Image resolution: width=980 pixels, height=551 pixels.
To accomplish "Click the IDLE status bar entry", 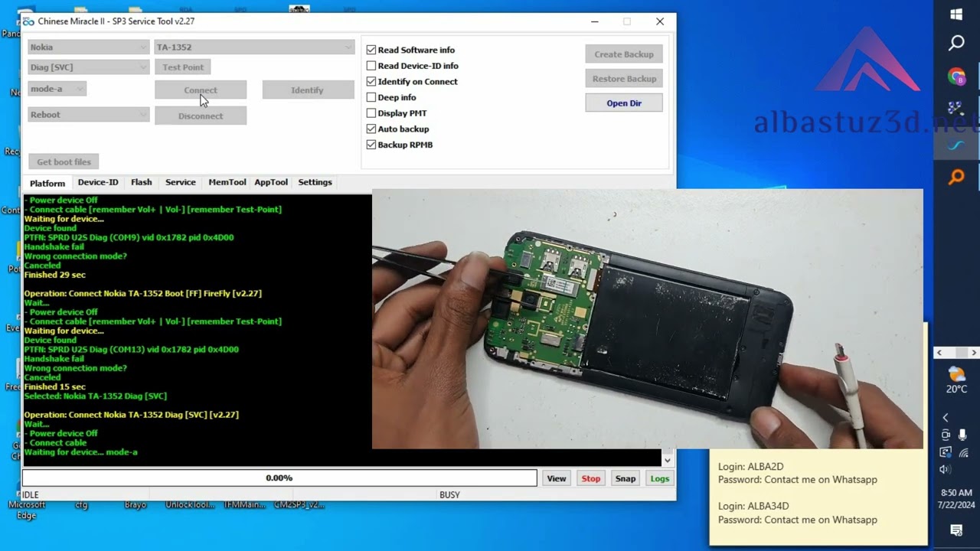I will [x=31, y=495].
